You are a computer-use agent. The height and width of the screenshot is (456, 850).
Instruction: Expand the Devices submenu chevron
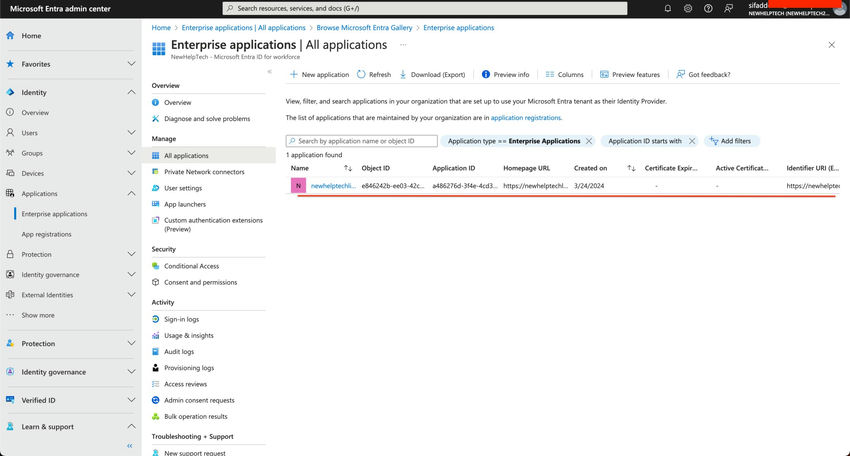(x=131, y=173)
